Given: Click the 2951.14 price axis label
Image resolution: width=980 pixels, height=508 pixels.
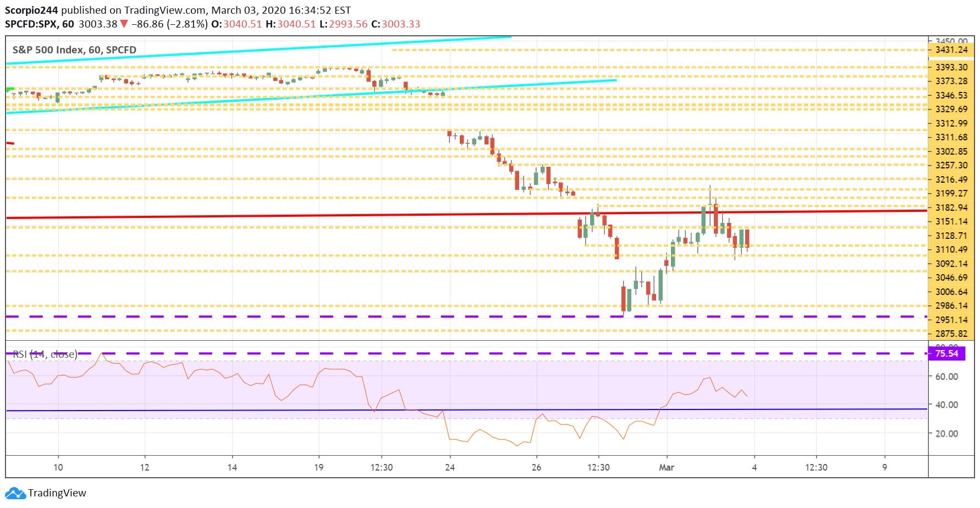Looking at the screenshot, I should tap(951, 320).
